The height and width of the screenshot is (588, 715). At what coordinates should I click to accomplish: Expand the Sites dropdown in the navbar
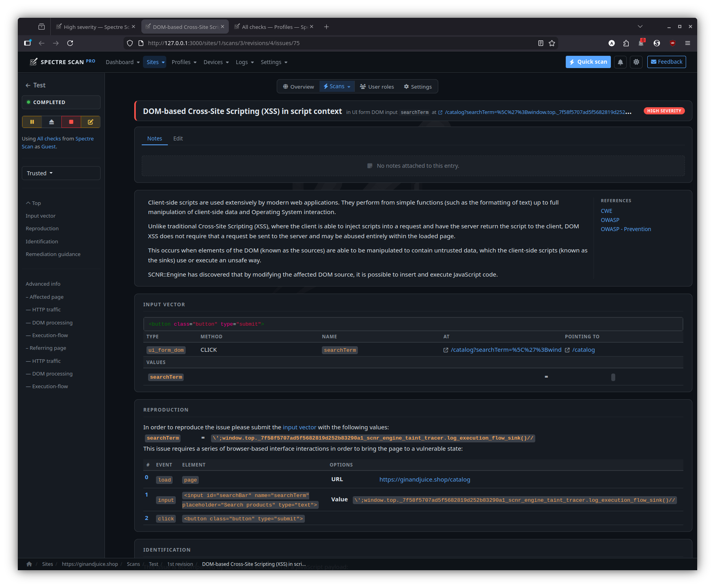tap(155, 62)
